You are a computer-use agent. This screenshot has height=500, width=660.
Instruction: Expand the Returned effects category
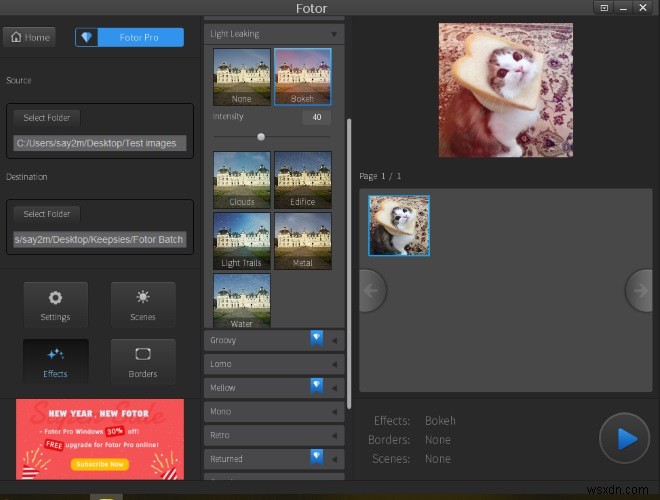coord(274,459)
